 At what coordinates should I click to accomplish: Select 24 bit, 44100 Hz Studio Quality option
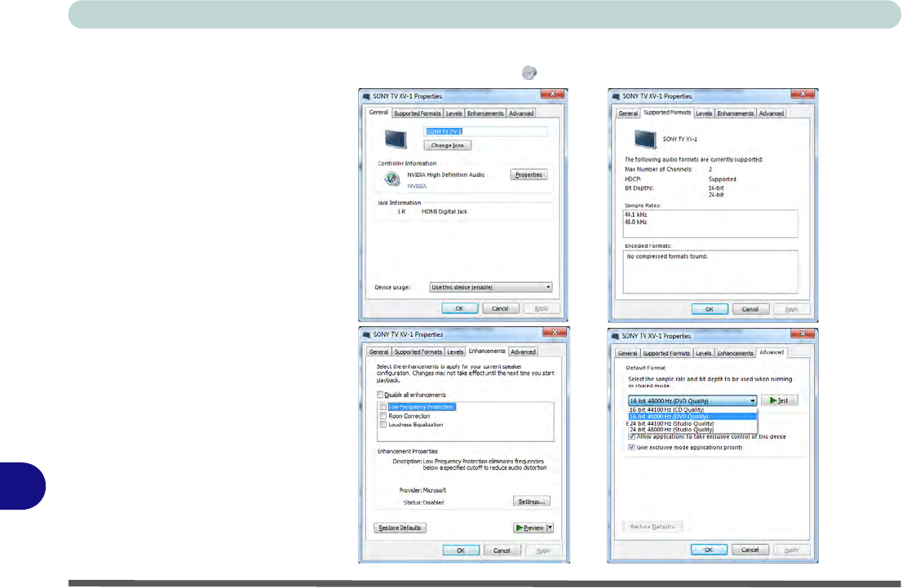pyautogui.click(x=671, y=423)
